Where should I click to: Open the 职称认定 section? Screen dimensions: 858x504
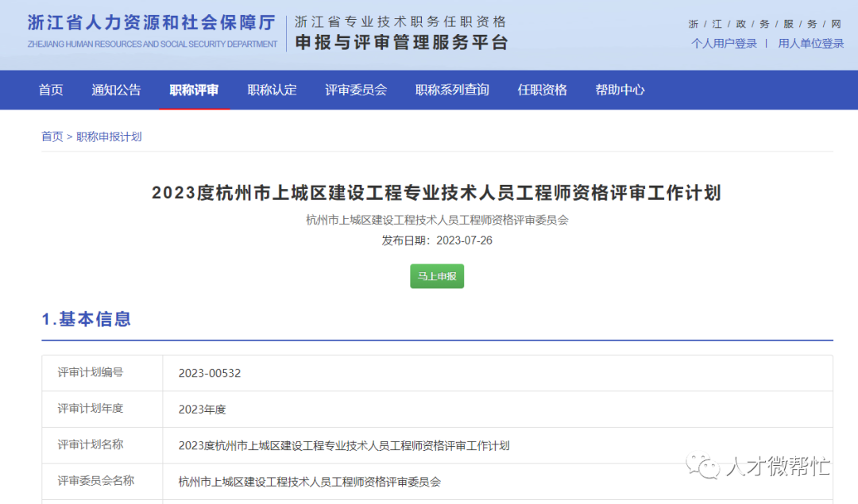[272, 90]
